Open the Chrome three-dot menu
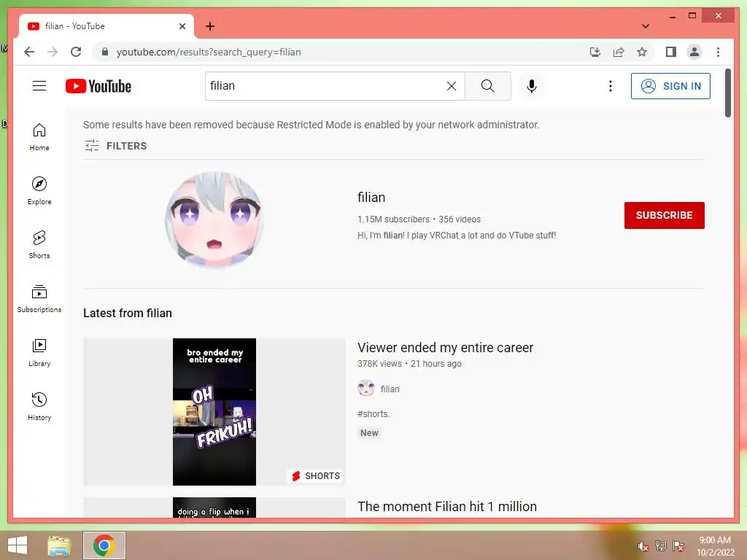Screen dimensions: 747x560 [718, 52]
